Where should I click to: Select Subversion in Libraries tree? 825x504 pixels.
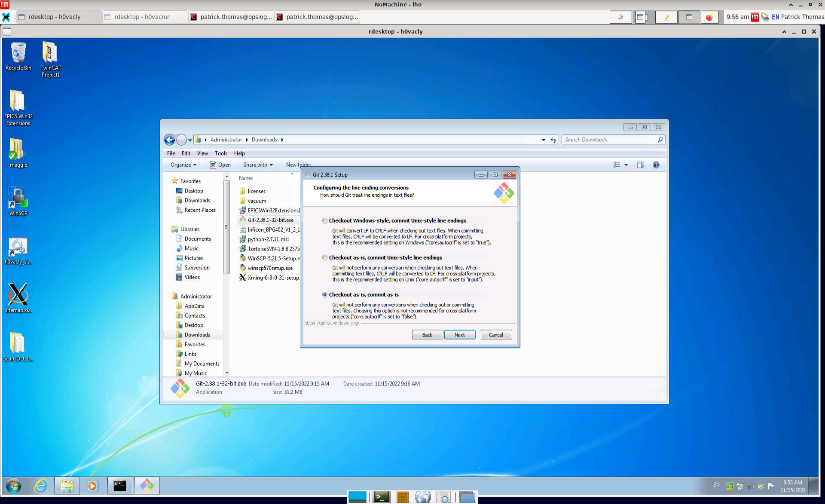pos(192,268)
